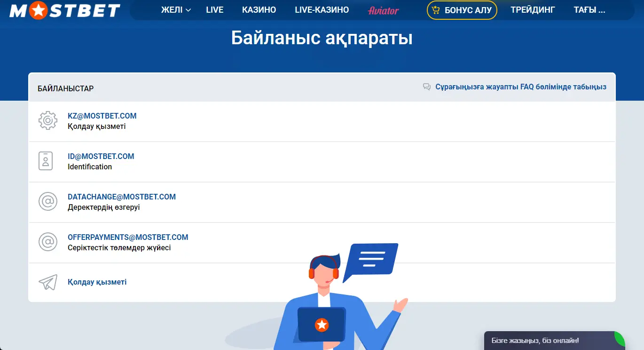Click the chat bubbles icon beside FAQ link
The image size is (644, 350).
[x=427, y=87]
